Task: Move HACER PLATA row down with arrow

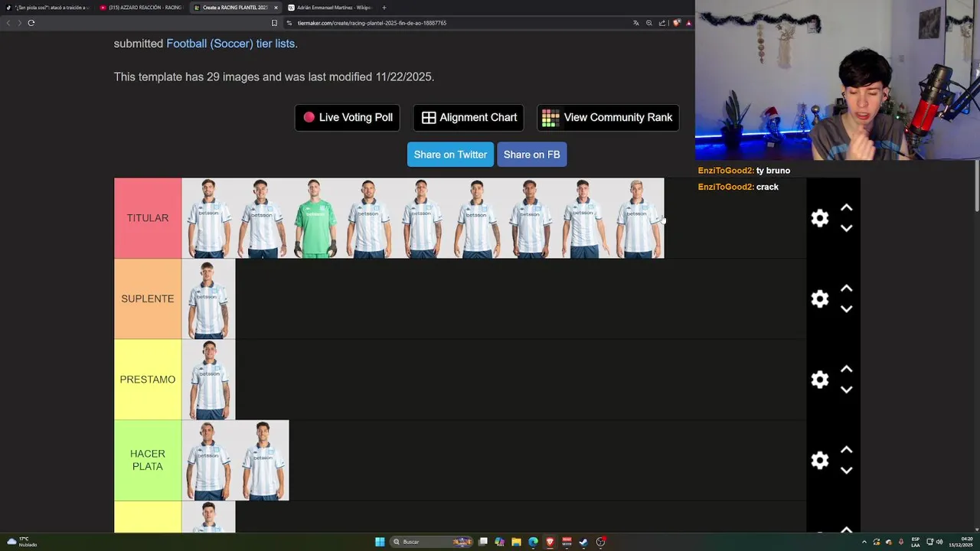Action: coord(847,471)
